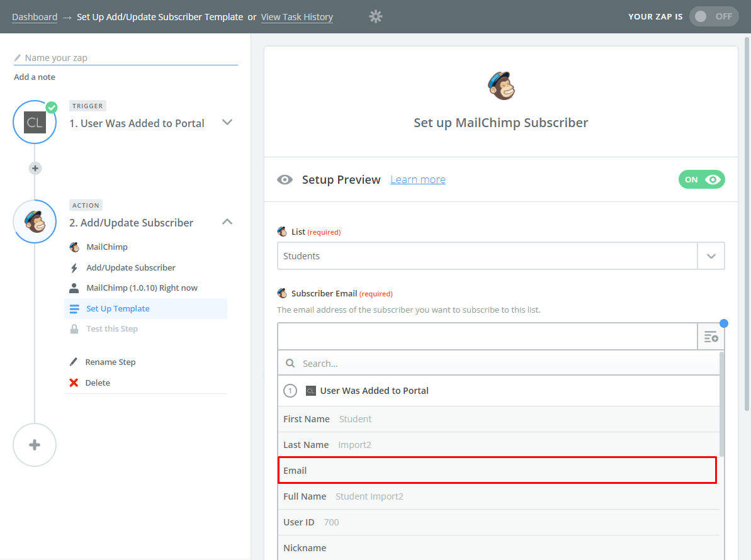Choose User ID 700 field
The width and height of the screenshot is (751, 560).
coord(499,523)
